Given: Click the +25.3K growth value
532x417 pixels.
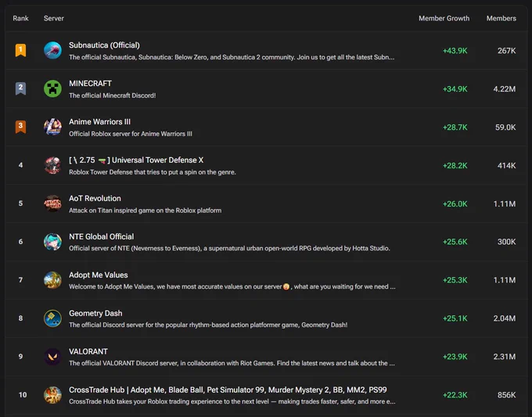Looking at the screenshot, I should (x=455, y=280).
